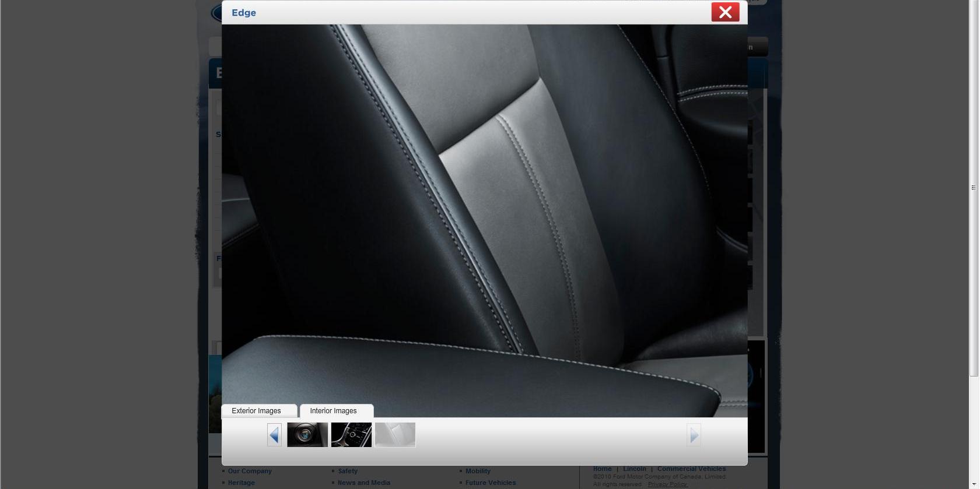This screenshot has height=489, width=980.
Task: Click the right arrow to scroll thumbnails forward
Action: click(x=694, y=435)
